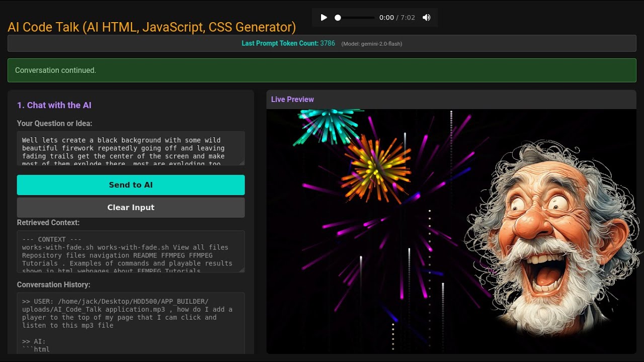Play the audio in the top player
The image size is (644, 362).
[324, 18]
